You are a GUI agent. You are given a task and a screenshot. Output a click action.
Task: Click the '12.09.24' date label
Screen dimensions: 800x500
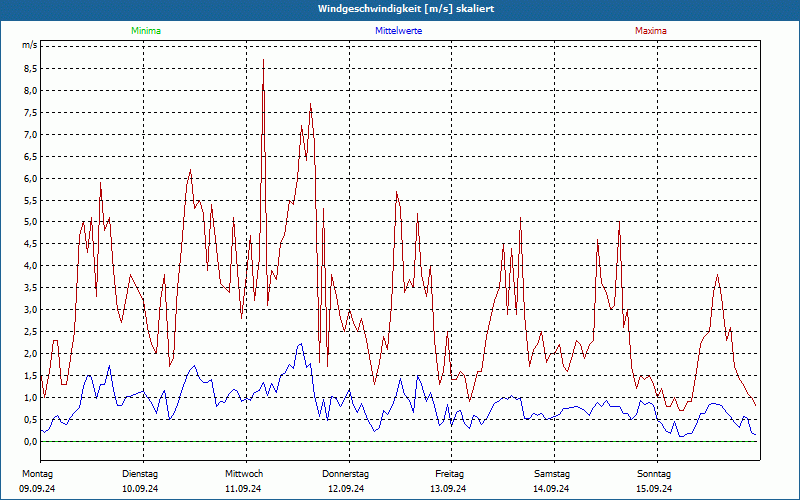346,489
